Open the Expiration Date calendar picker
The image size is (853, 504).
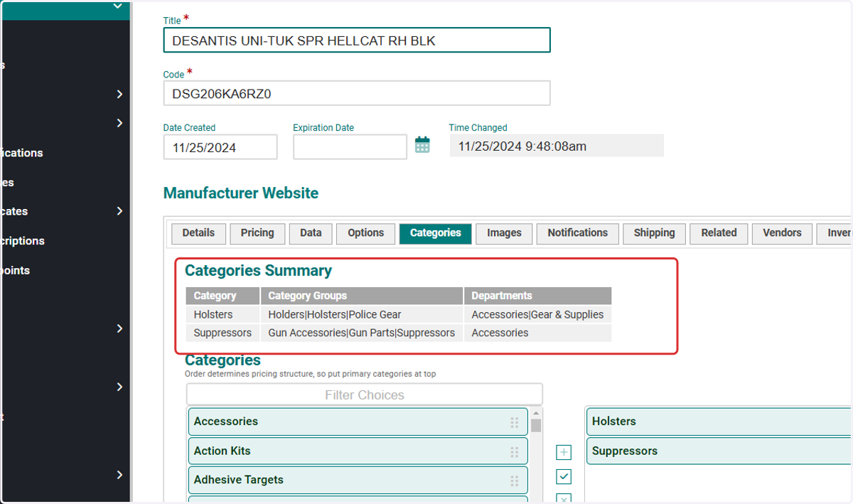422,145
